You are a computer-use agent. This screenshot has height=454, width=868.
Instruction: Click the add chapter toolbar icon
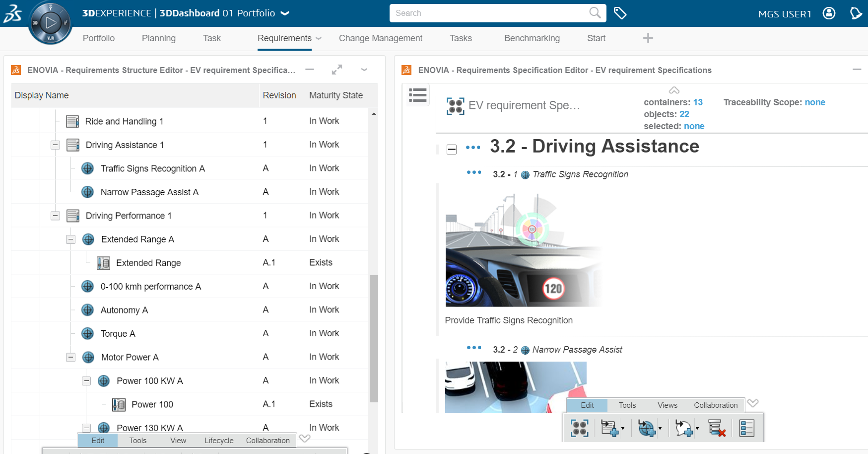click(x=609, y=428)
